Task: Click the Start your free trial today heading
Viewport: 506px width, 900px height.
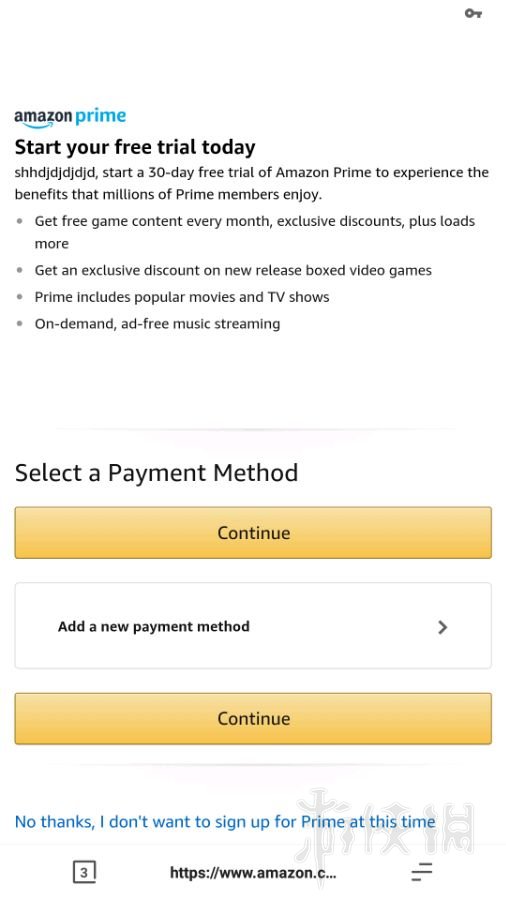Action: point(135,147)
